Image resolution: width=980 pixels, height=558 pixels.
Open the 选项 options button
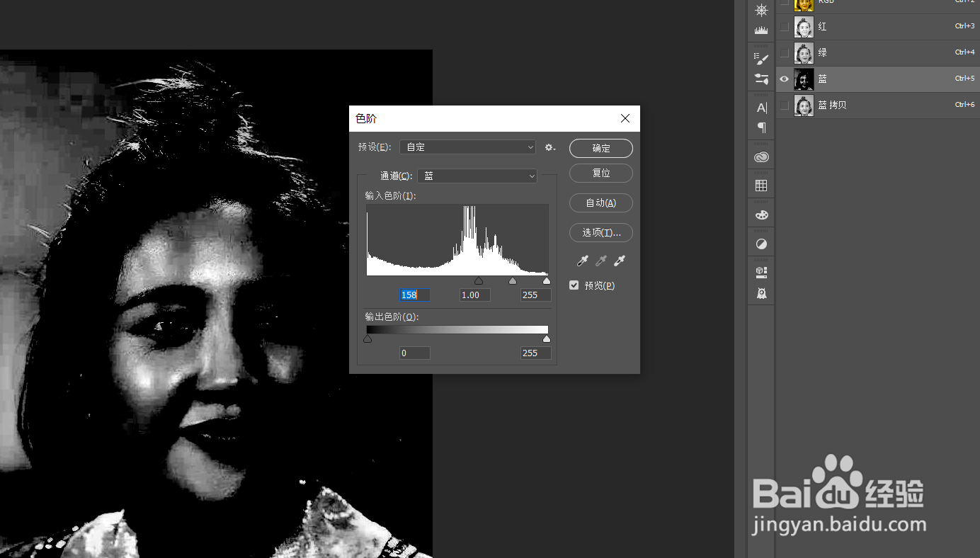(601, 232)
